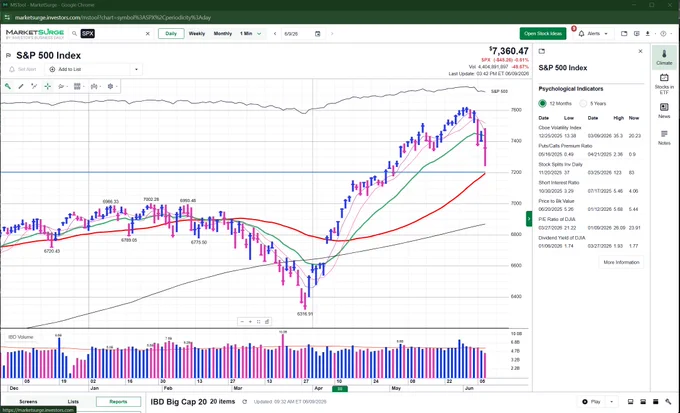The height and width of the screenshot is (413, 680).
Task: Click Short Interest Ratio label
Action: (559, 183)
